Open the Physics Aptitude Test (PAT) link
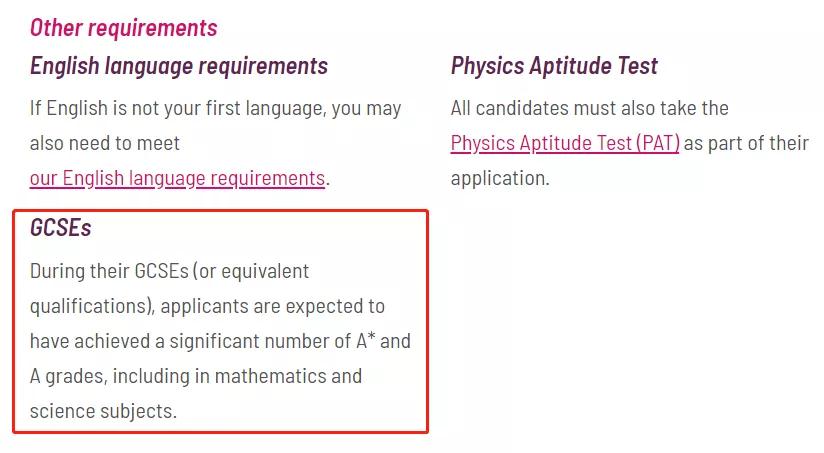This screenshot has height=453, width=824. [x=565, y=143]
